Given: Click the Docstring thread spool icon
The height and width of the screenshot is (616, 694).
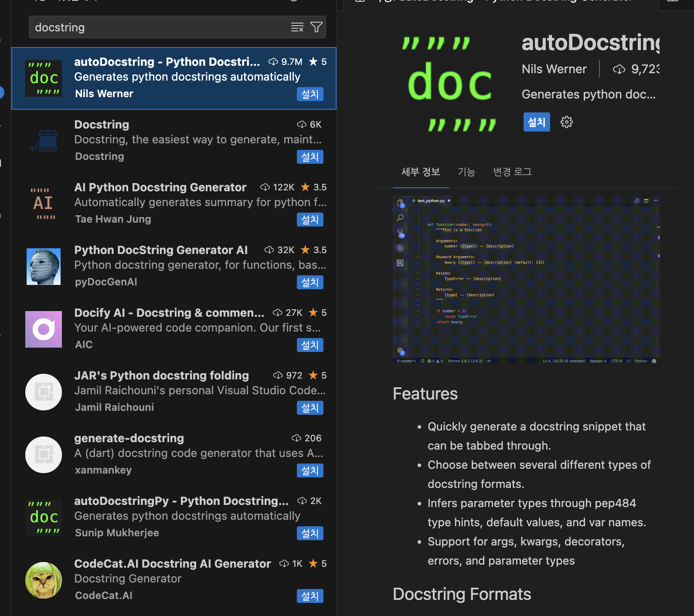Looking at the screenshot, I should (x=44, y=141).
